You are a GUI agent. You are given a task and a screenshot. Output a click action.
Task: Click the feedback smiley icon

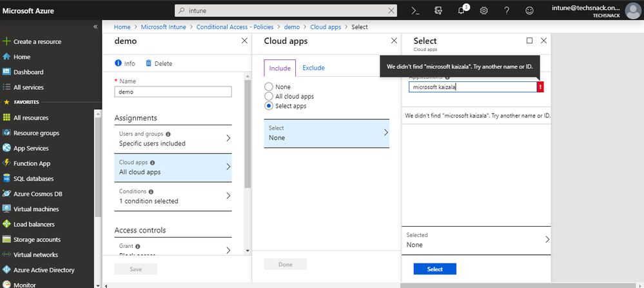pyautogui.click(x=530, y=11)
